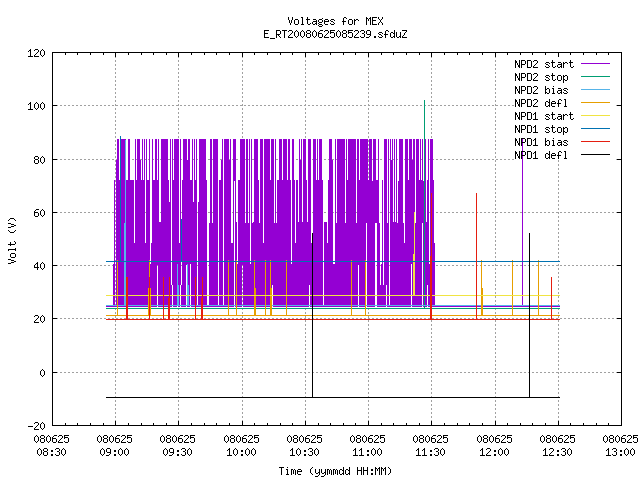The height and width of the screenshot is (480, 640).
Task: Click the 'NPD2 bias' legend label
Action: 541,90
